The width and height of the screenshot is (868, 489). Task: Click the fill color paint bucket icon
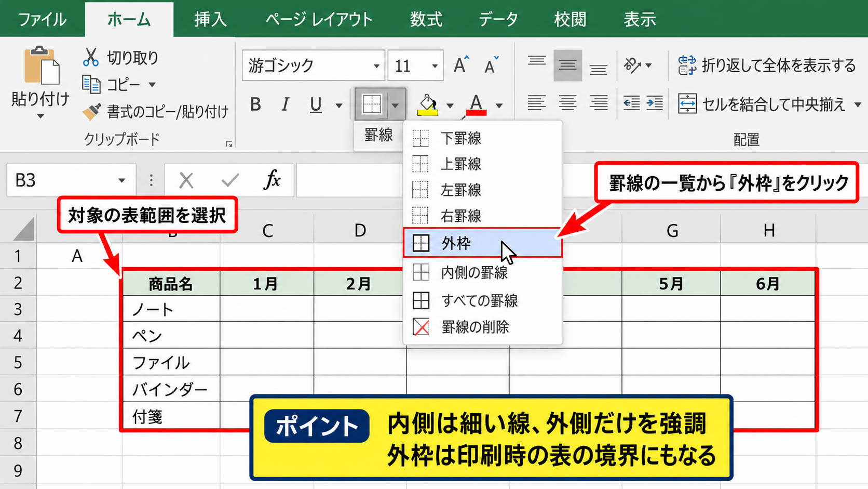point(428,104)
